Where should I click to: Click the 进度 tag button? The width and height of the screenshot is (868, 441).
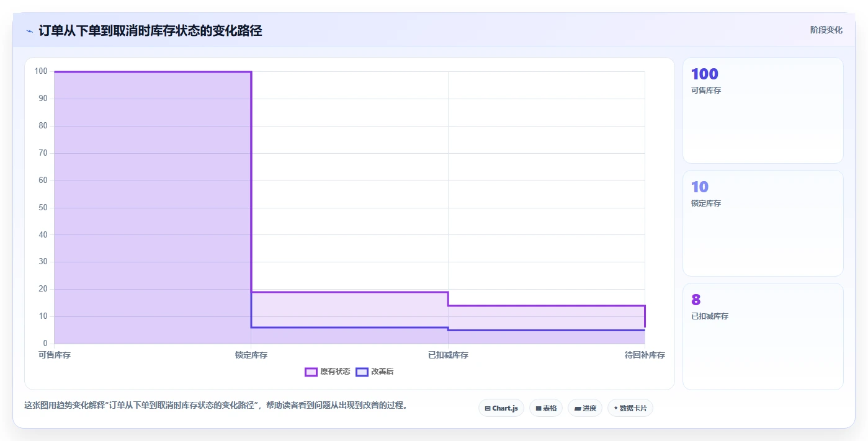585,408
